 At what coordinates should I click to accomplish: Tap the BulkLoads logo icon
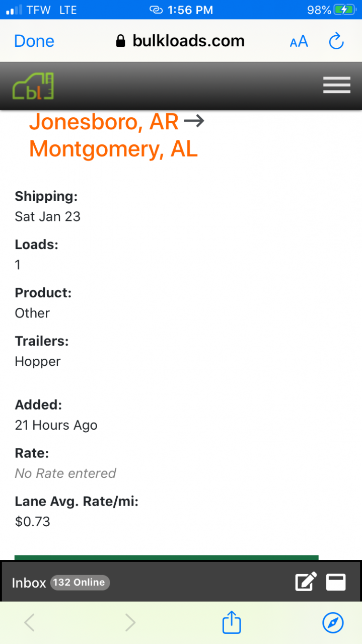[33, 86]
